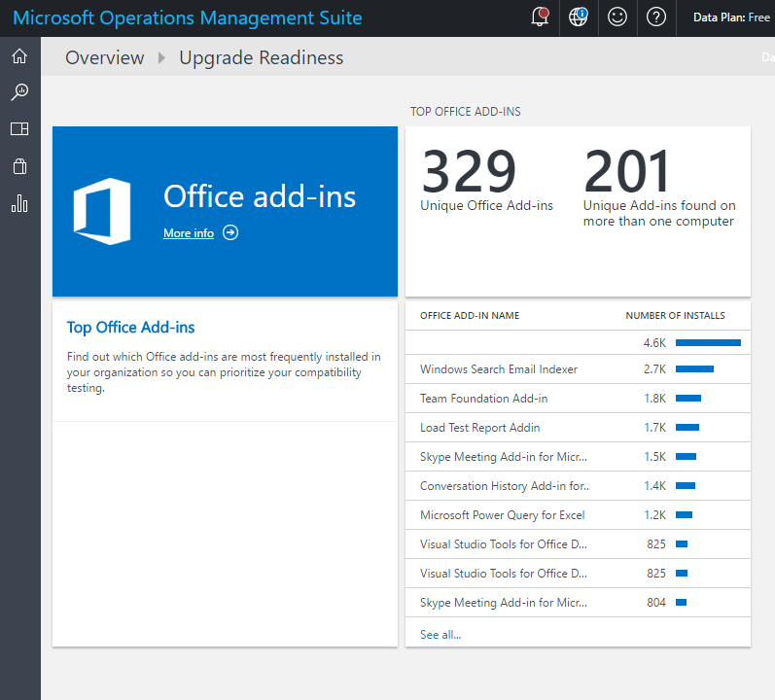
Task: Click the More info arrow circle icon
Action: (x=230, y=232)
